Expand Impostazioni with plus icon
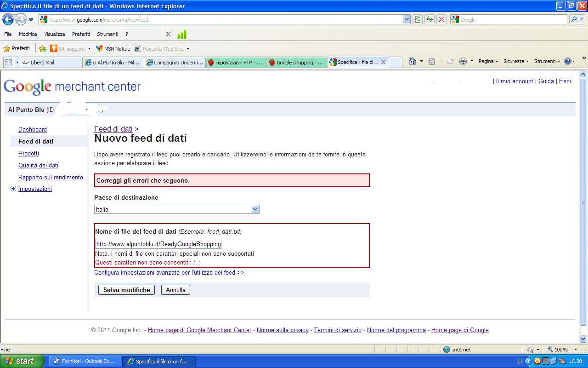Image resolution: width=588 pixels, height=368 pixels. pos(13,189)
